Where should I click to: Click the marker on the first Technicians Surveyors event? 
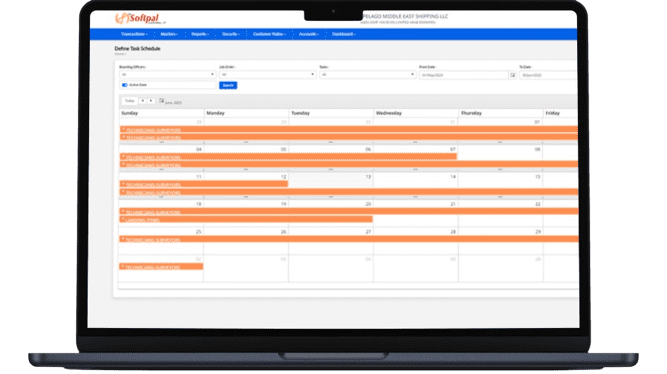pyautogui.click(x=123, y=129)
